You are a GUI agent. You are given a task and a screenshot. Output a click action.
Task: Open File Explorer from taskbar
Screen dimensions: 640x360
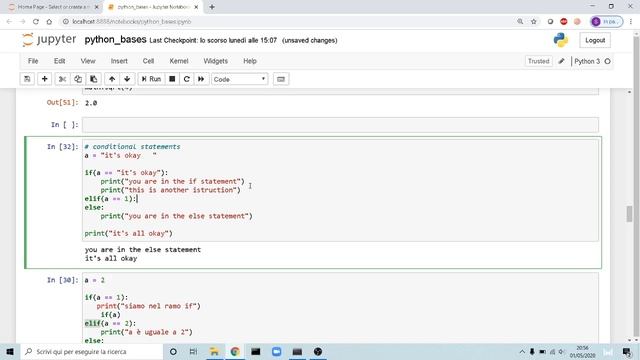click(214, 351)
